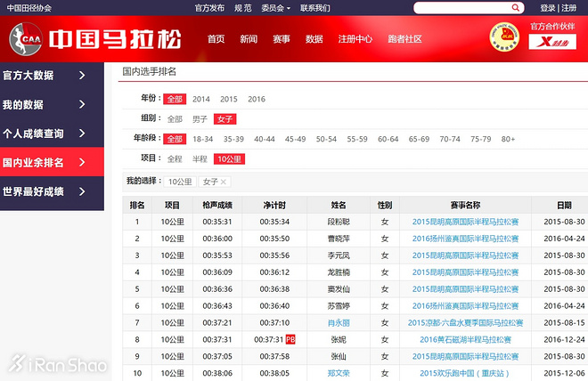Select 半程 event filter

click(x=200, y=159)
